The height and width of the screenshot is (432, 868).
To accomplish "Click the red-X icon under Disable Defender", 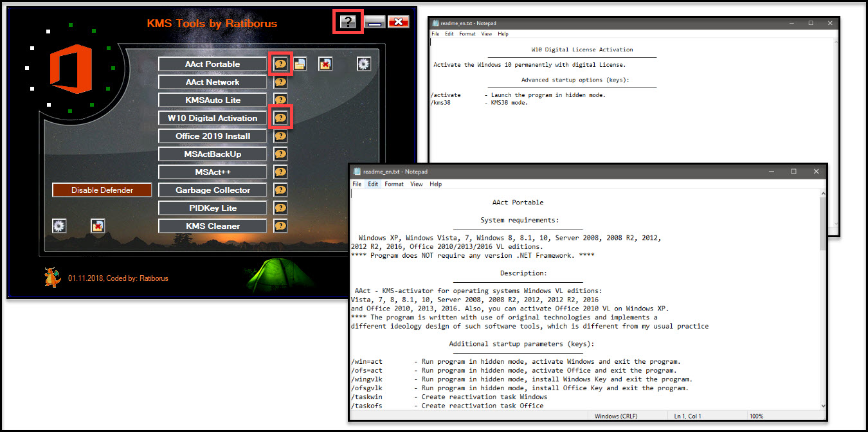I will [97, 226].
